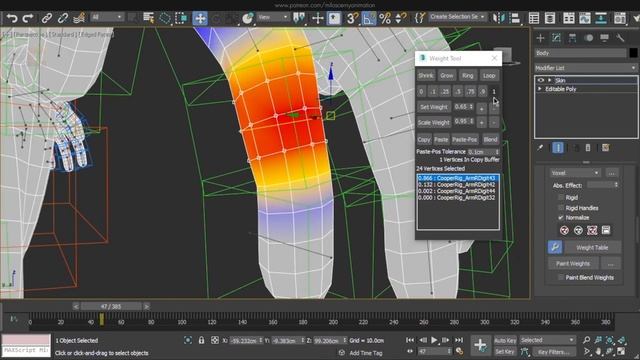Open the Scene Explorer toolbar icon
This screenshot has height=360, width=640.
click(x=534, y=18)
